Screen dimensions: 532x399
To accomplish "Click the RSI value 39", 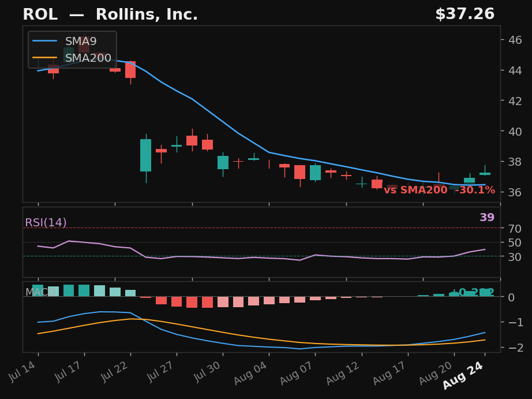I will pos(487,217).
